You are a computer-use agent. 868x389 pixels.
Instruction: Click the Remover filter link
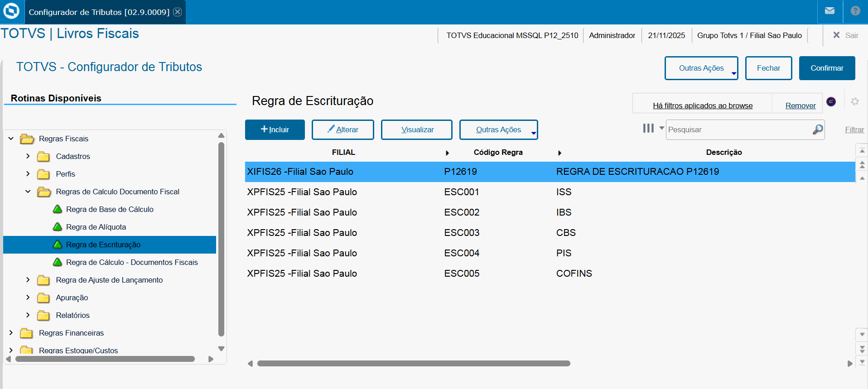pyautogui.click(x=800, y=106)
